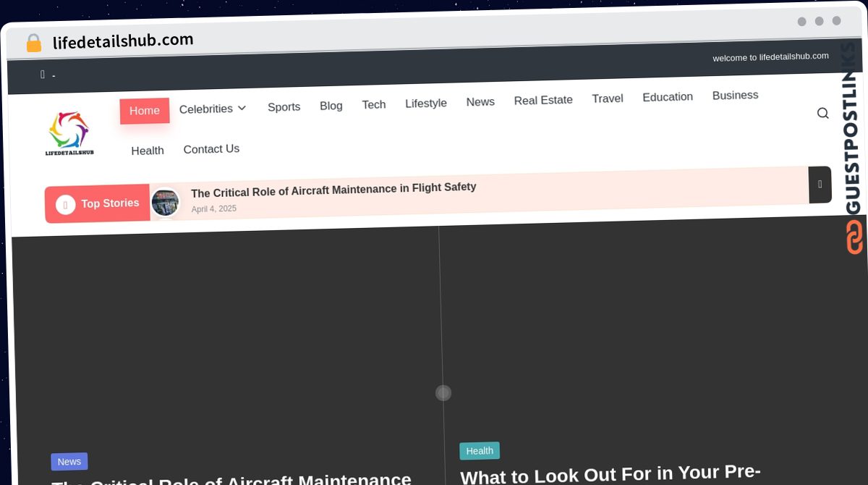Screen dimensions: 868x485
Task: Open the Education menu item
Action: click(x=668, y=97)
